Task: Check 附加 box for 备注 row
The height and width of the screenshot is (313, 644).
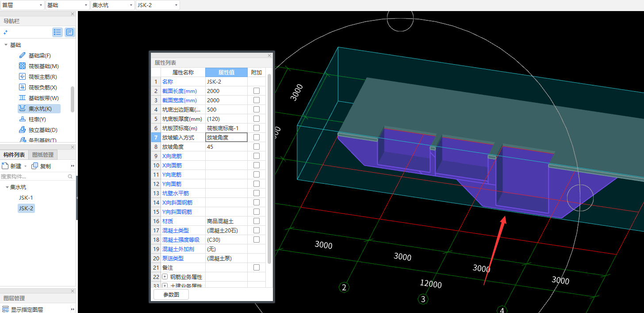Action: (x=257, y=267)
